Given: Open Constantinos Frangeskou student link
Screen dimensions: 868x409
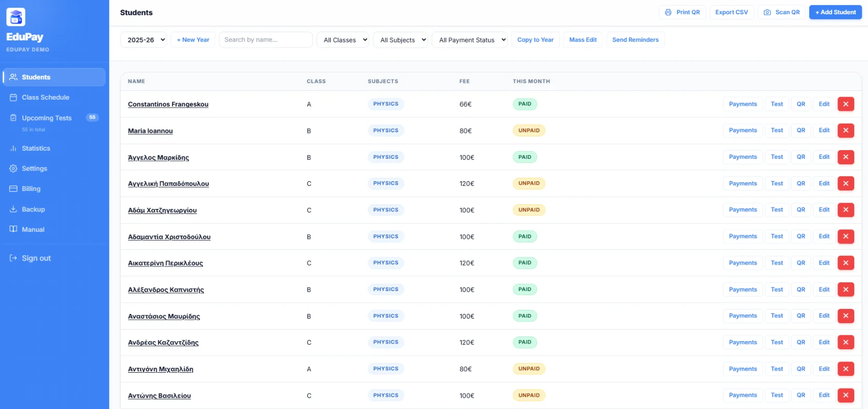Looking at the screenshot, I should [x=168, y=104].
